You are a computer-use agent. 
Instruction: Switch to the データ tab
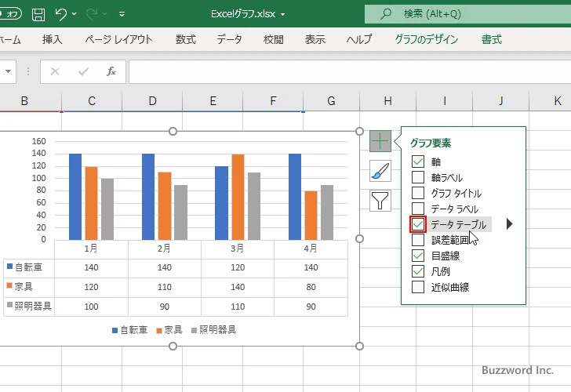(229, 39)
